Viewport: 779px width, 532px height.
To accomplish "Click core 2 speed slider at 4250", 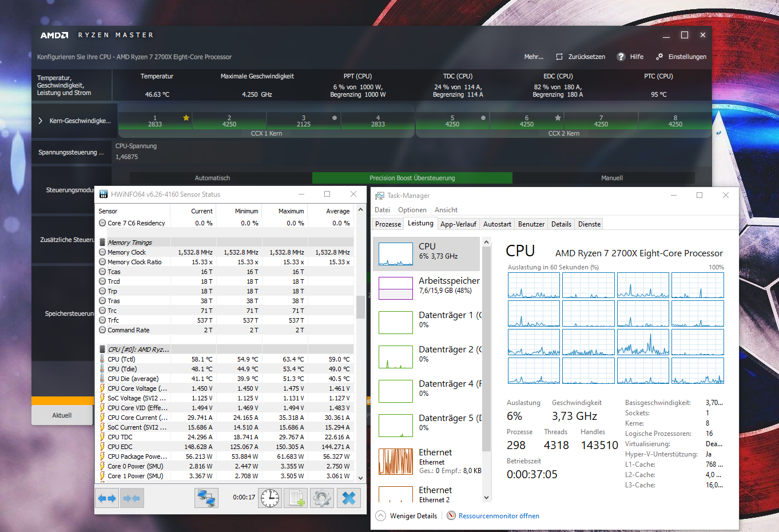I will pyautogui.click(x=229, y=121).
